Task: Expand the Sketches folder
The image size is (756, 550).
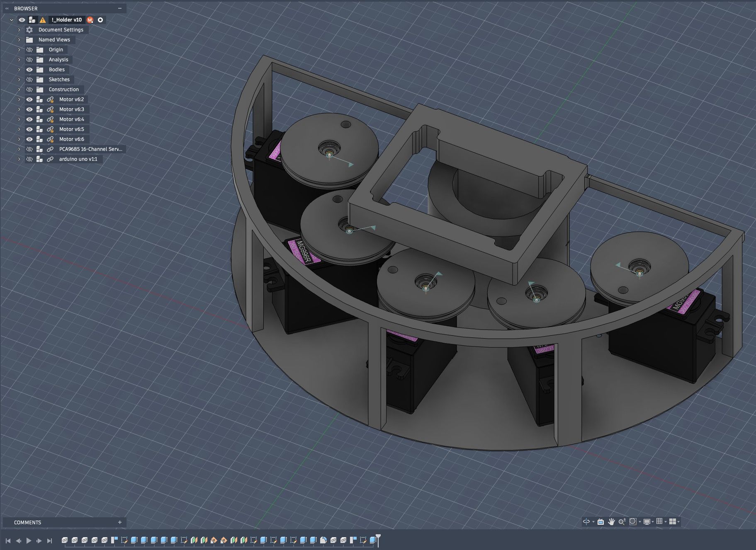Action: click(x=19, y=80)
